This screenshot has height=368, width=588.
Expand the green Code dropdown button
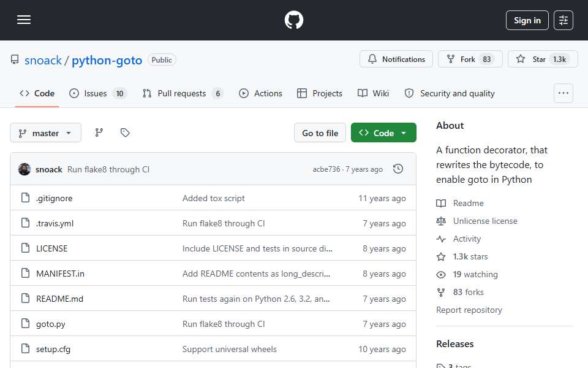383,133
